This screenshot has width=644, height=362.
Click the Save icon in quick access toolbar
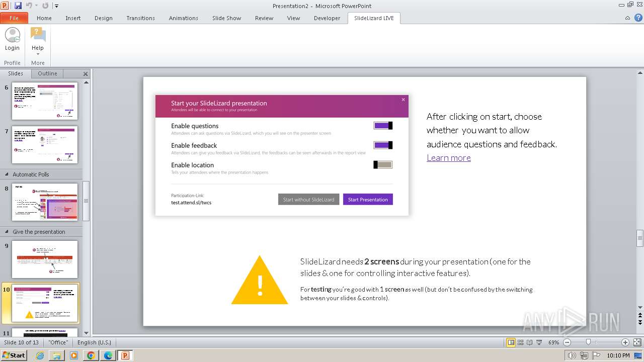coord(18,6)
